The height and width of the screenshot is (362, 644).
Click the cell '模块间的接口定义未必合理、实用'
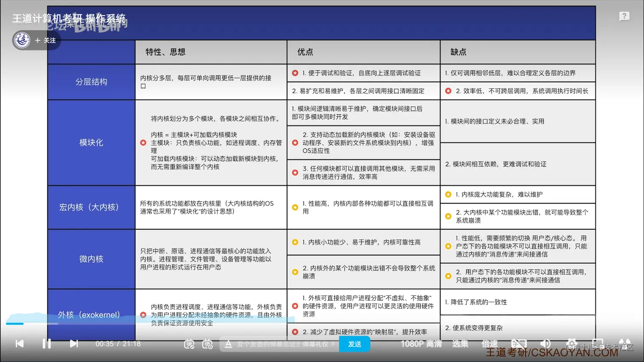click(517, 121)
